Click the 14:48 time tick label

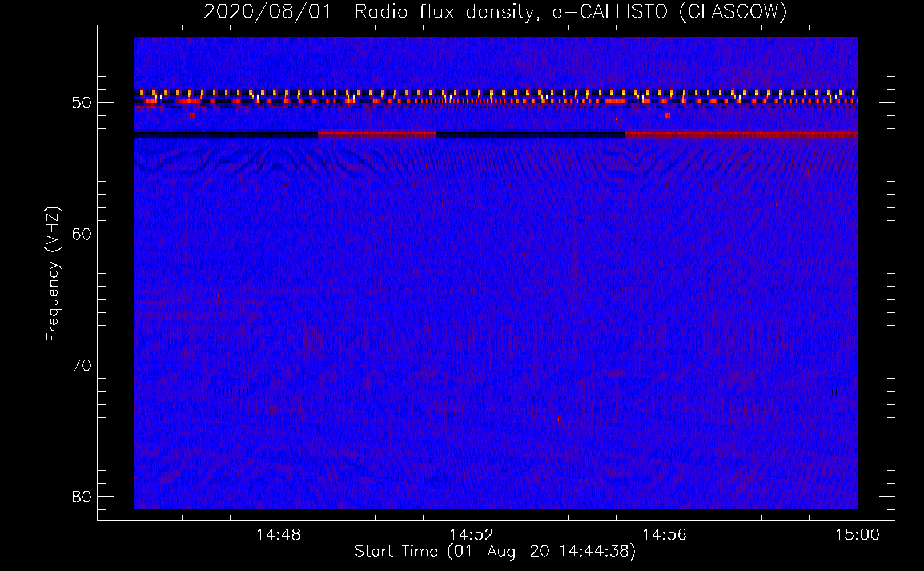(279, 535)
